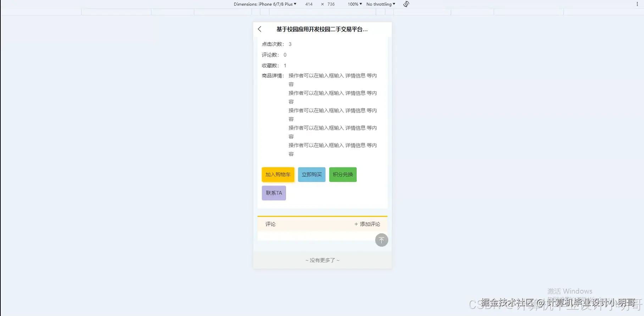This screenshot has height=316, width=644.
Task: Tap the + 添加评论 link
Action: click(367, 224)
